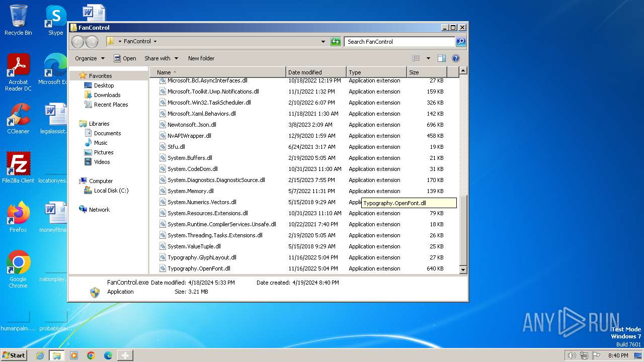Select the Music library
This screenshot has height=362, width=644.
pos(101,143)
